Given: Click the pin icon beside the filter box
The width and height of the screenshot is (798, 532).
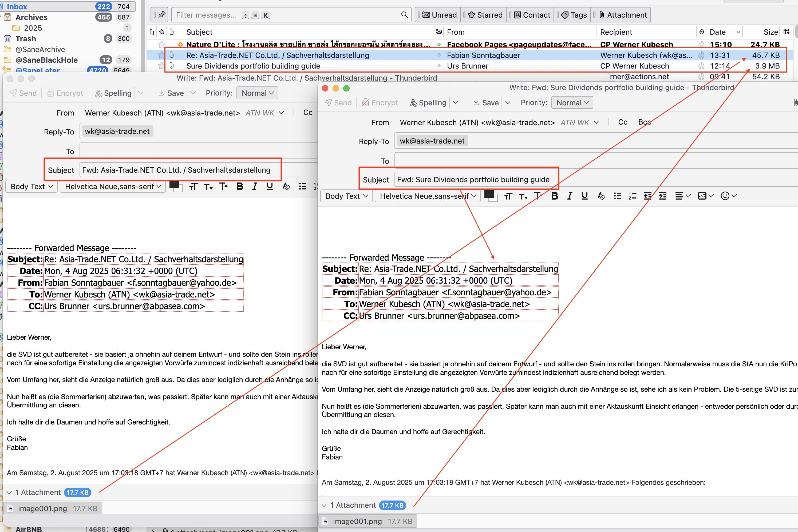Looking at the screenshot, I should [161, 15].
